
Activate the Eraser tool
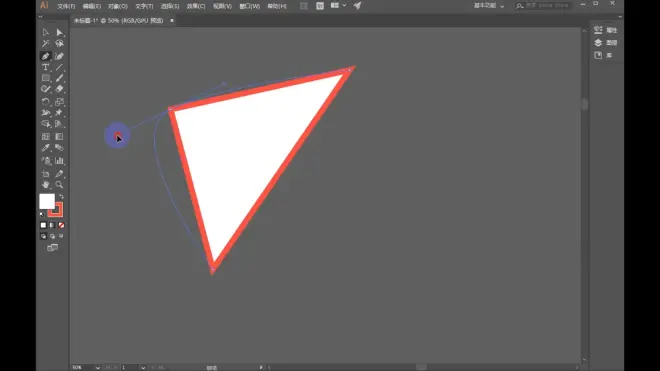pyautogui.click(x=59, y=89)
